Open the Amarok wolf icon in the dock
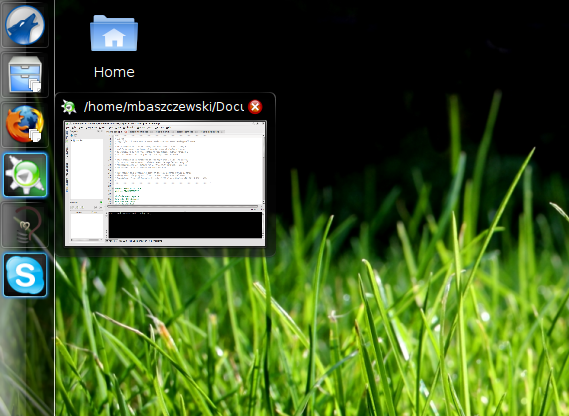The height and width of the screenshot is (416, 569). pyautogui.click(x=25, y=25)
